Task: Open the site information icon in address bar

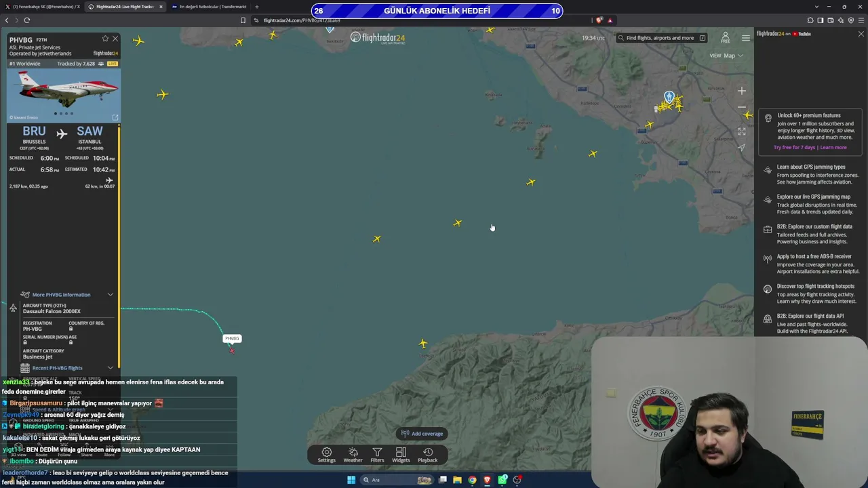Action: click(256, 20)
